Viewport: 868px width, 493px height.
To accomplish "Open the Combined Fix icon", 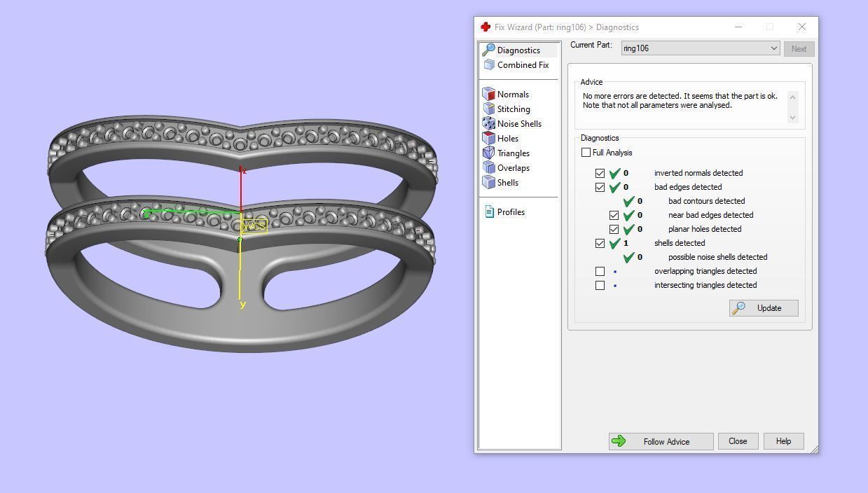I will click(489, 65).
